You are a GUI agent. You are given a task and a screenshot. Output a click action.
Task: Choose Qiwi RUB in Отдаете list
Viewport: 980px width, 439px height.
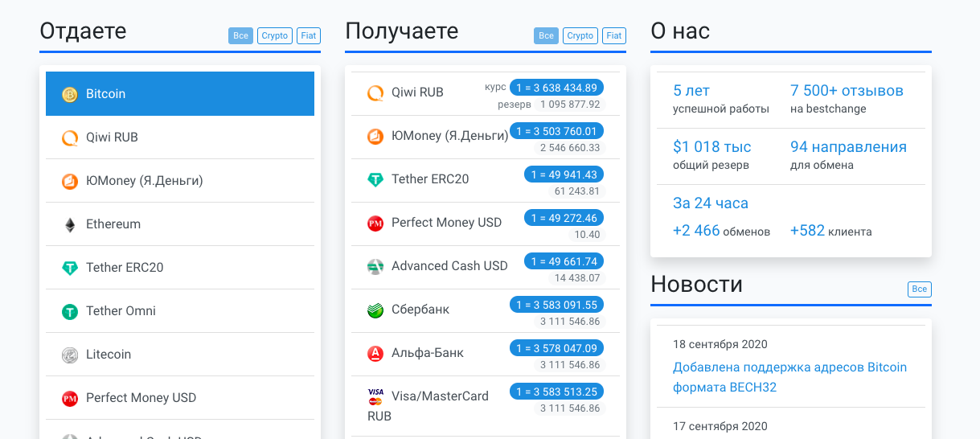pyautogui.click(x=180, y=137)
